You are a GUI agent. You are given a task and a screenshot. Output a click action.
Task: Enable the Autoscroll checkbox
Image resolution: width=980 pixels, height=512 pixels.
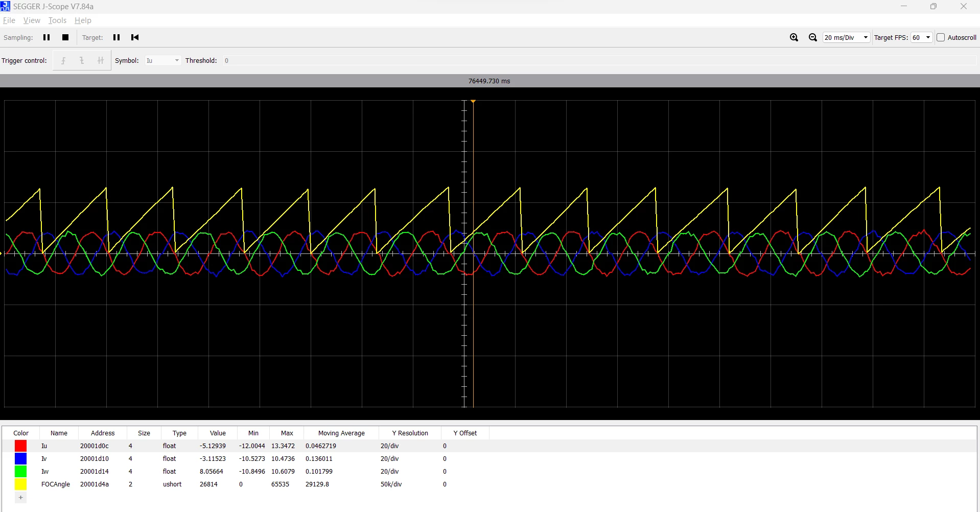(941, 37)
